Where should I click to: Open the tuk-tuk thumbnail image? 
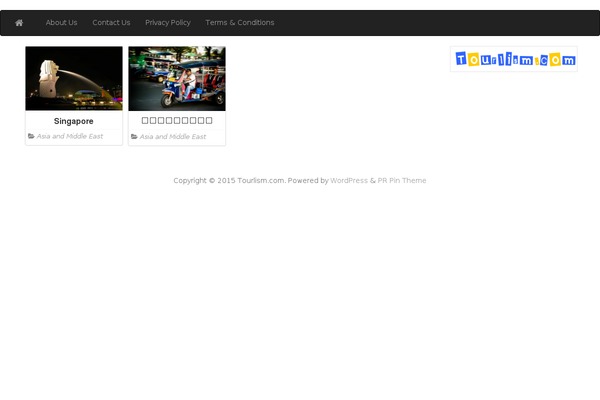click(177, 78)
